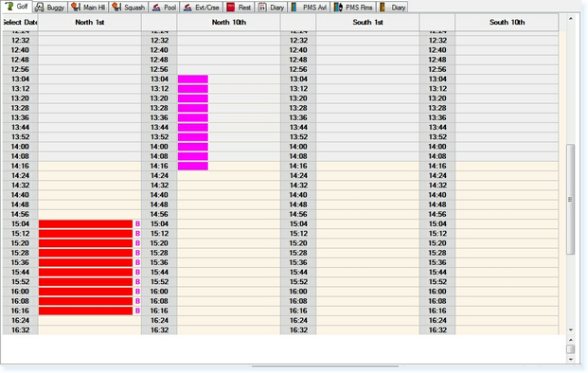This screenshot has height=373, width=588.
Task: Click the tee sheet vertical scrollbar up arrow
Action: [x=570, y=18]
